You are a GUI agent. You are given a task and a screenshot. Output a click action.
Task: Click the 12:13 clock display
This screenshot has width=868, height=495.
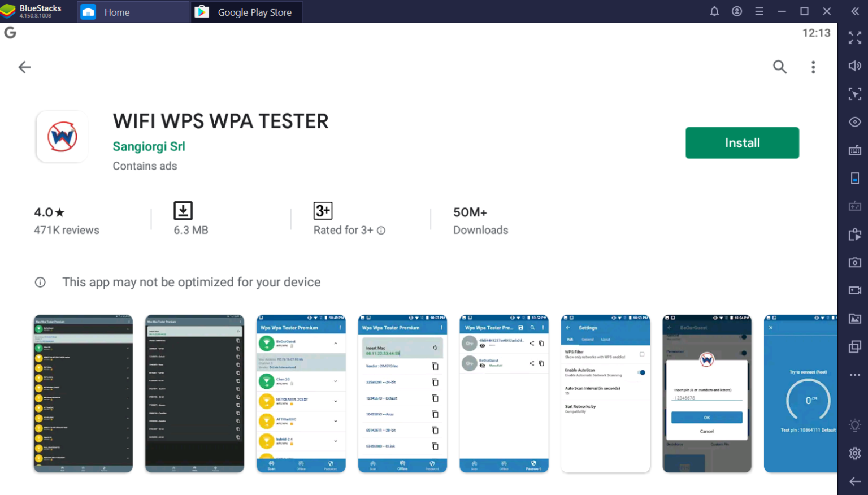coord(816,33)
